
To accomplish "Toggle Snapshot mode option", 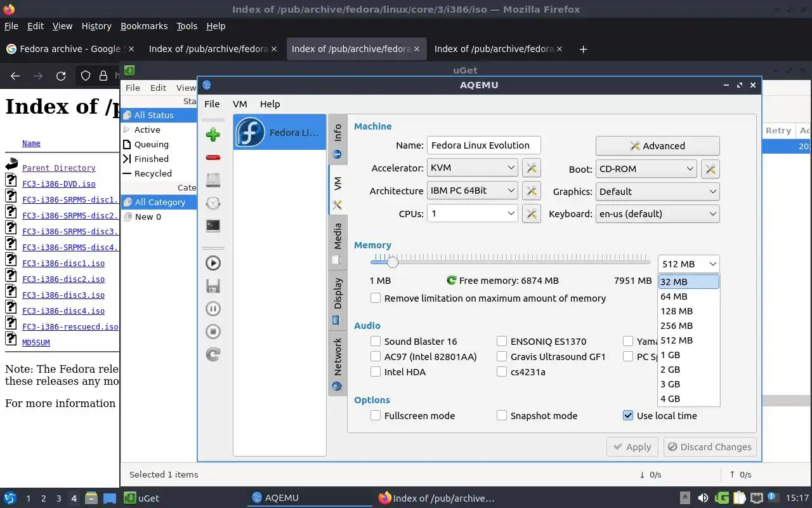I will tap(502, 415).
